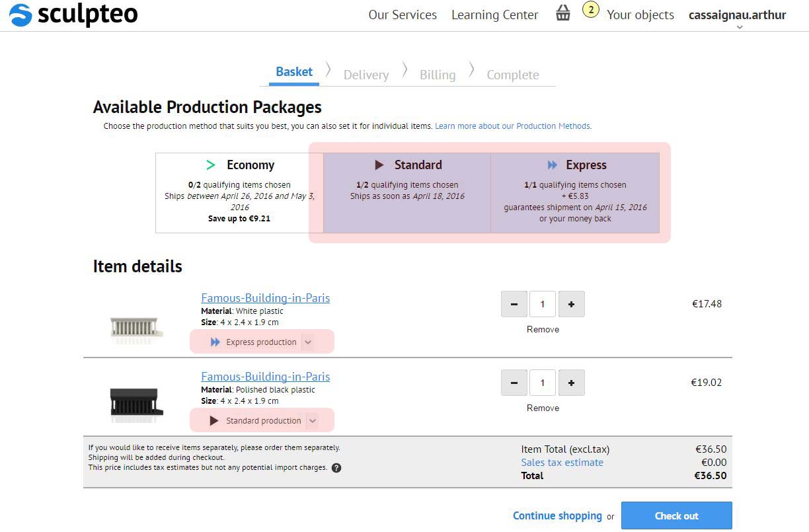Click the Check out button
This screenshot has height=532, width=809.
click(677, 516)
